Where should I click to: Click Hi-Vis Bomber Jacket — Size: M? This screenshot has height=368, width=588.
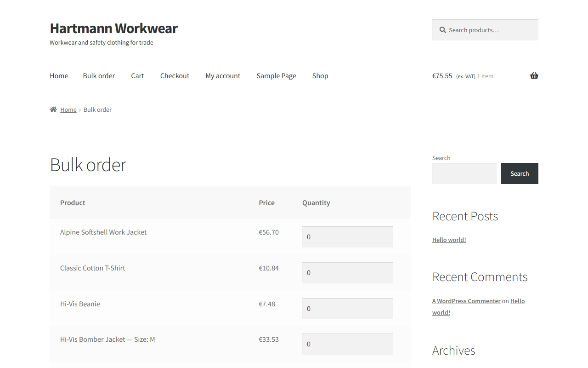pos(107,339)
